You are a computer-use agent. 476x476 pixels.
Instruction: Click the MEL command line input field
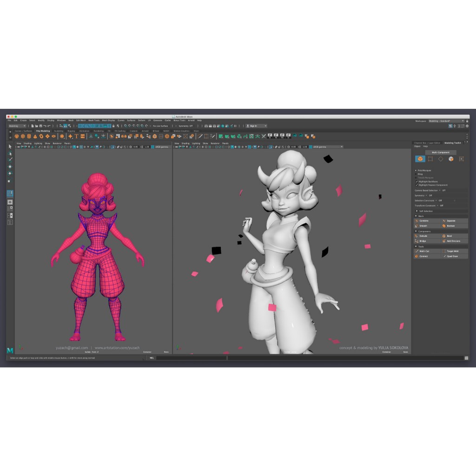(x=191, y=358)
